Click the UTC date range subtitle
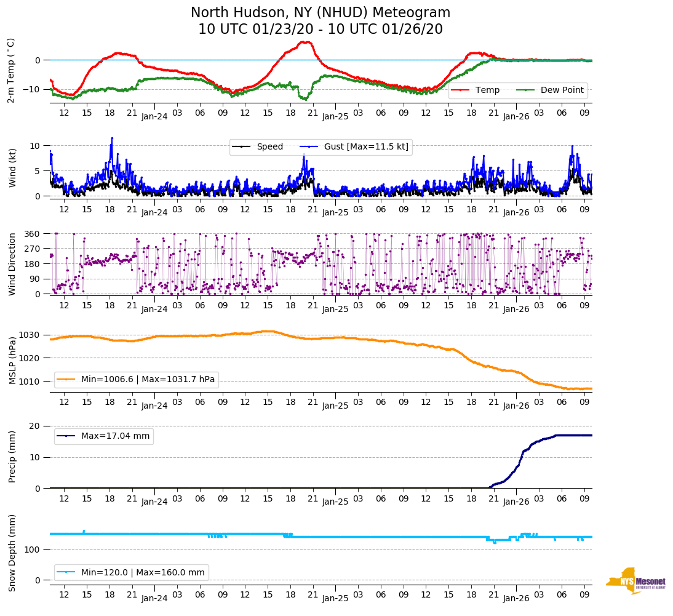673x616 pixels. (x=320, y=30)
